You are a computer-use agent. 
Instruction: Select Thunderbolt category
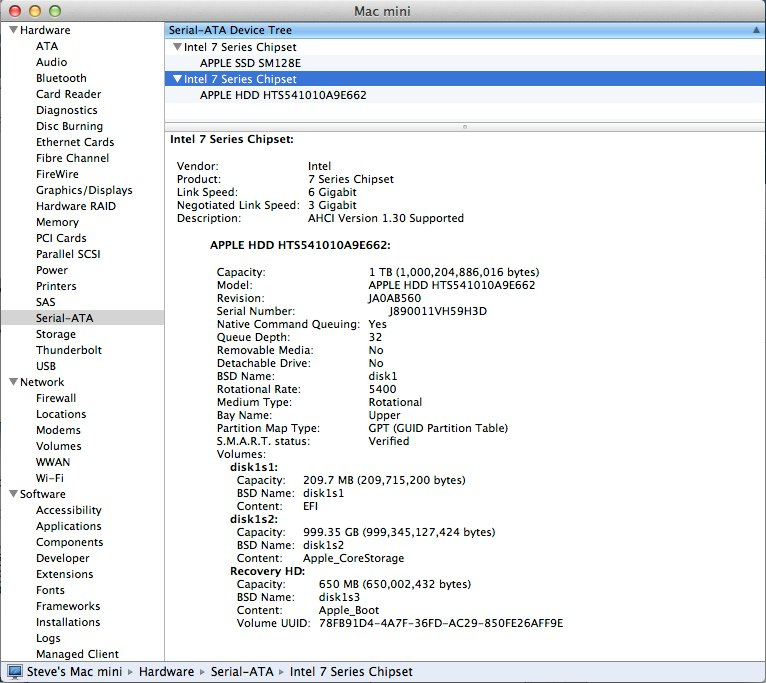(69, 350)
